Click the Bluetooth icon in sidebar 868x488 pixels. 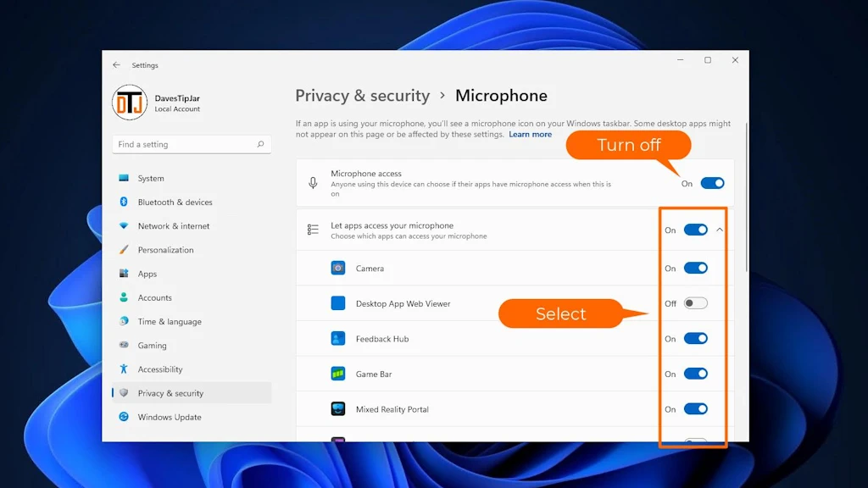click(x=124, y=202)
